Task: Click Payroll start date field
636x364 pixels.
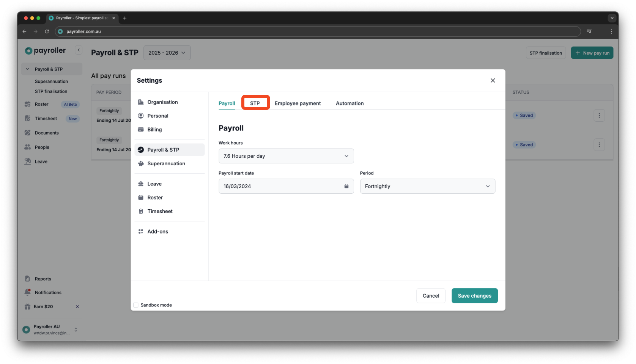Action: [286, 186]
